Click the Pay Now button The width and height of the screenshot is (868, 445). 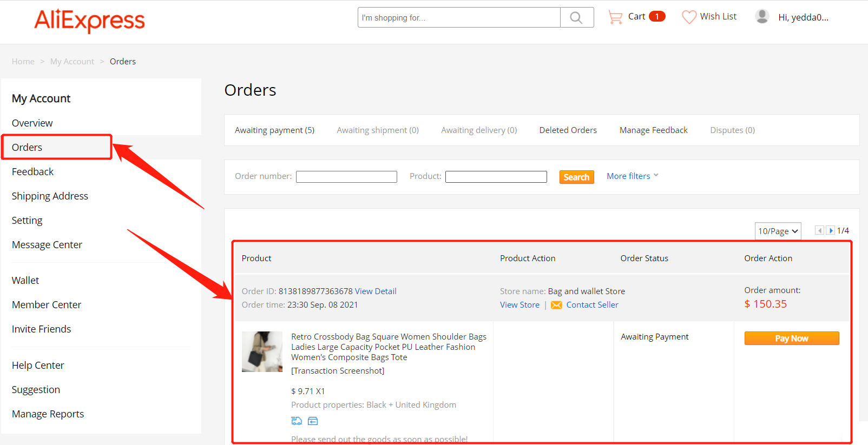[792, 338]
